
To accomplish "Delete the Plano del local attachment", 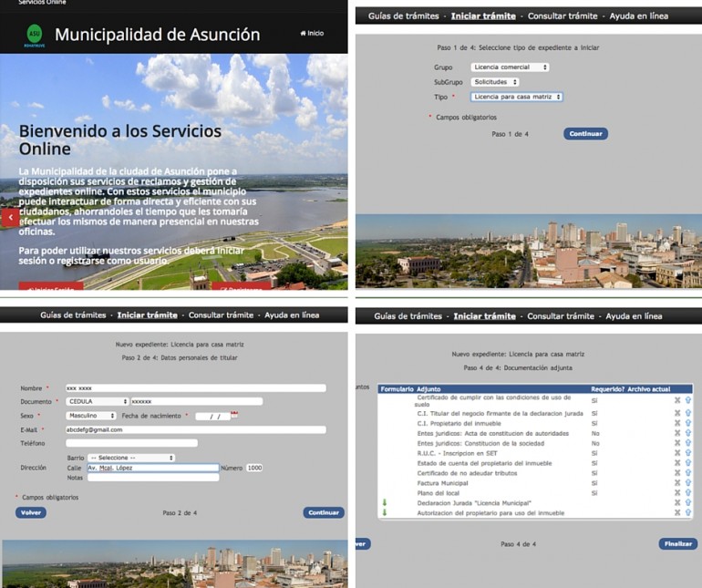I will (676, 493).
